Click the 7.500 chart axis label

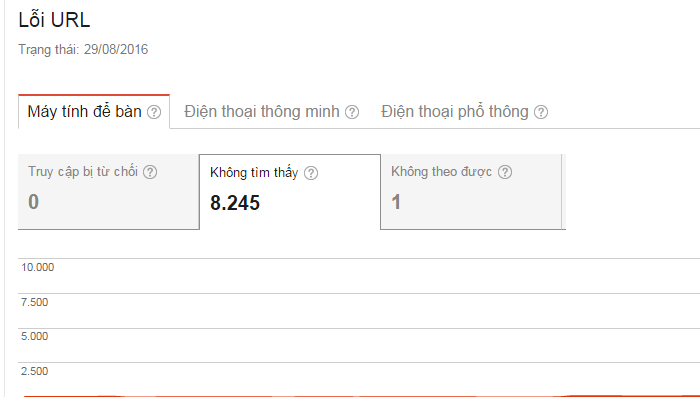(34, 302)
